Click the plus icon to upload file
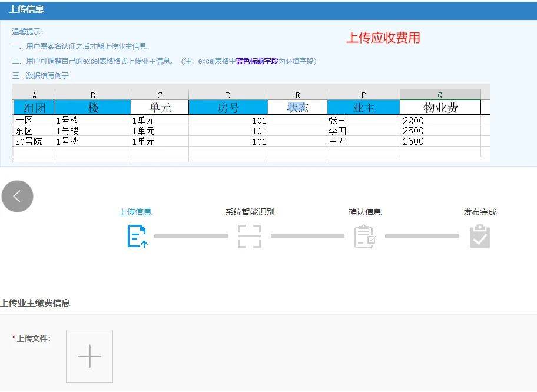Viewport: 537px width, 392px height. point(89,356)
